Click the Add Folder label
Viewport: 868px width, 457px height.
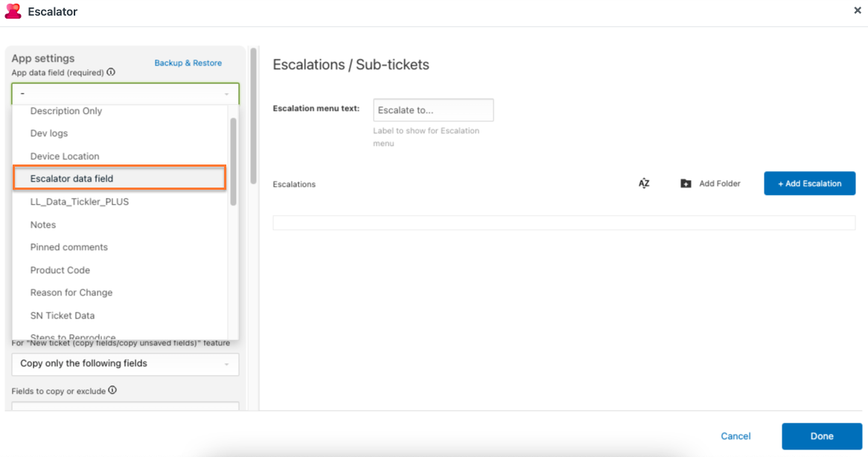(x=720, y=183)
